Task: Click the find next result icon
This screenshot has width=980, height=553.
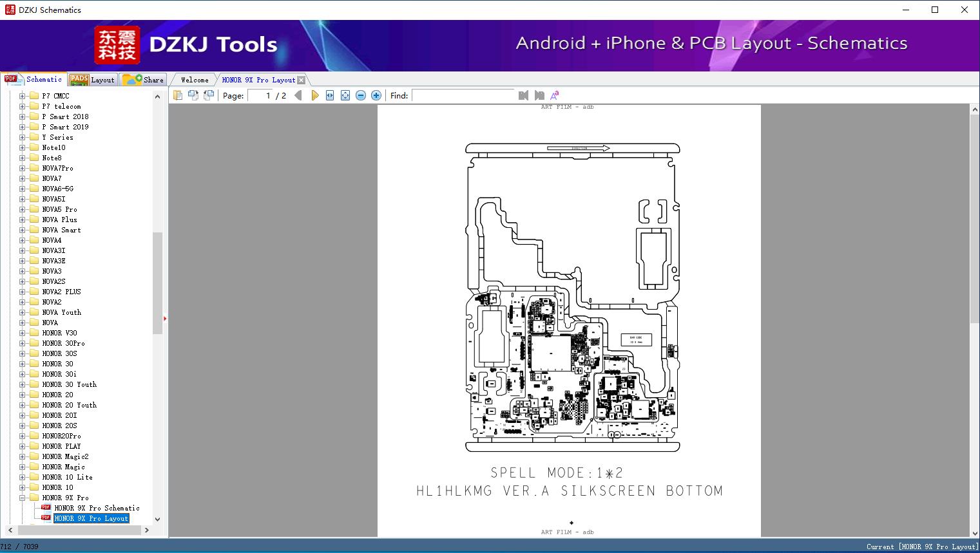Action: coord(539,95)
